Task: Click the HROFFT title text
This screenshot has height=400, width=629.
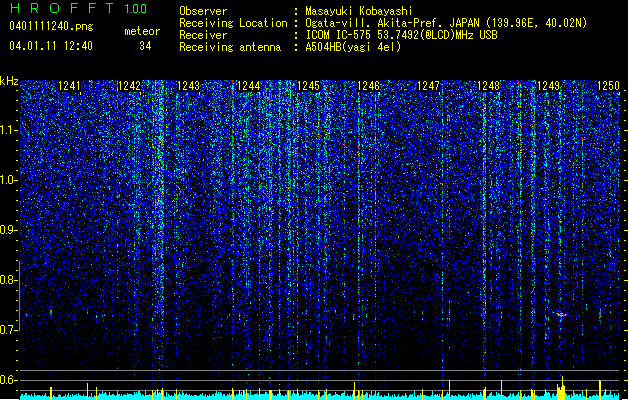Action: click(62, 8)
